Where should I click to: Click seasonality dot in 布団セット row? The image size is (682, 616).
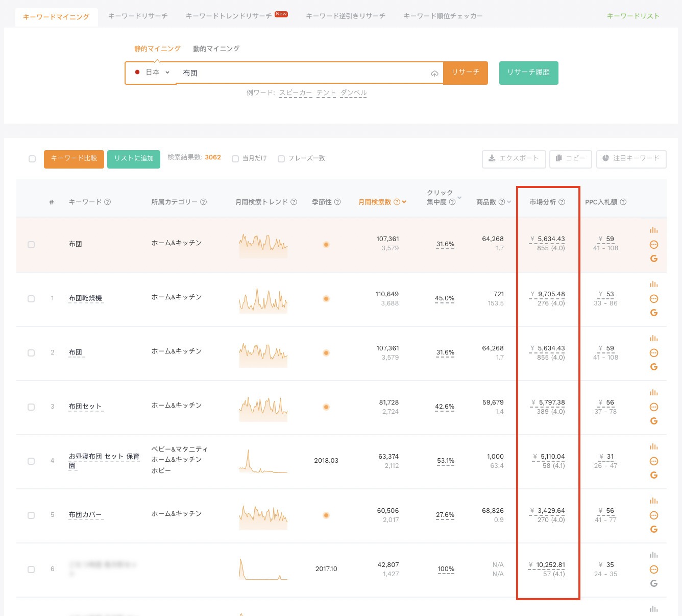click(326, 407)
